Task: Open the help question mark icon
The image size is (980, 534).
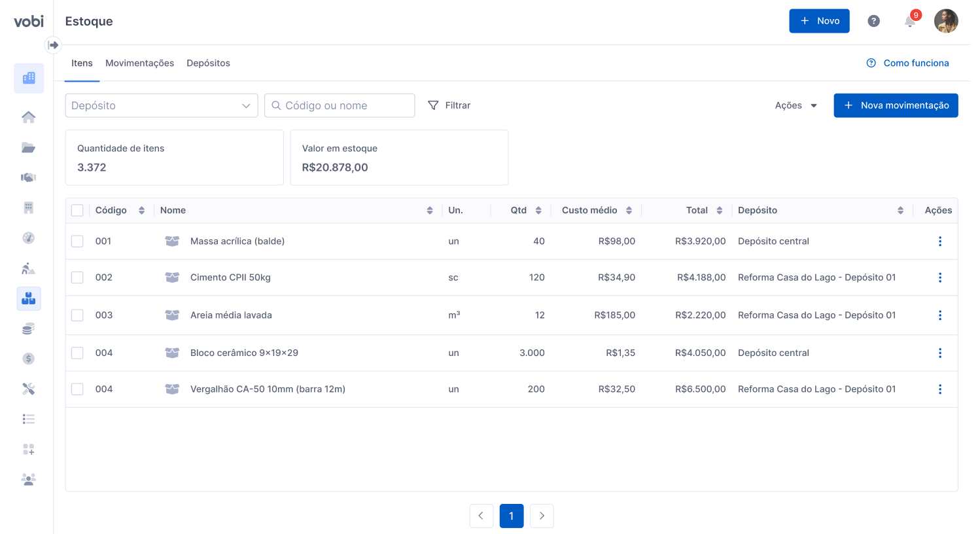Action: [873, 21]
